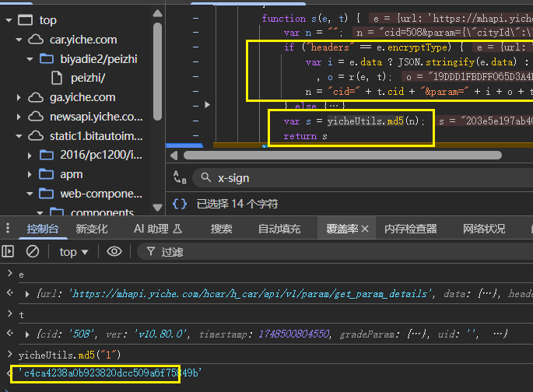
Task: Expand the collapsed else block arrow
Action: pyautogui.click(x=207, y=105)
